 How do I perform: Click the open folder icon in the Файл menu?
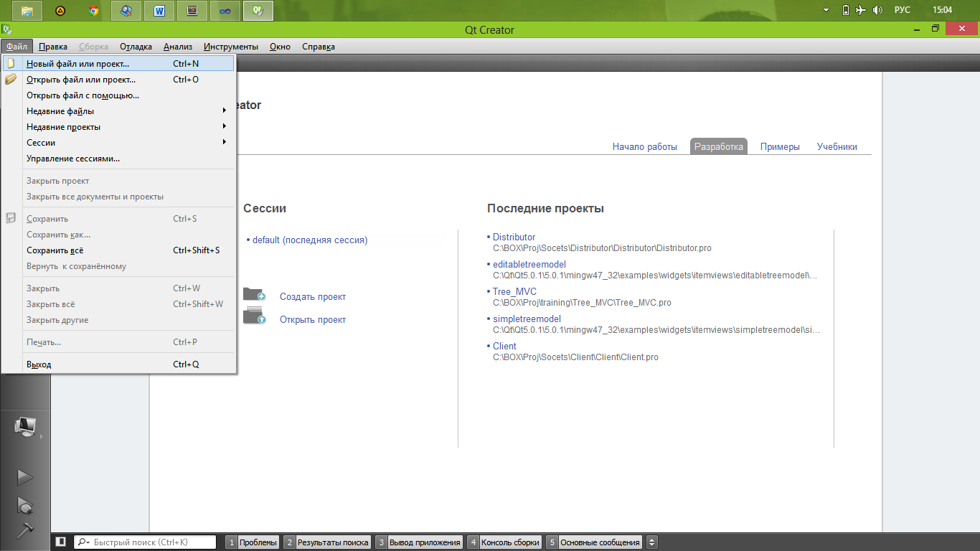[11, 80]
